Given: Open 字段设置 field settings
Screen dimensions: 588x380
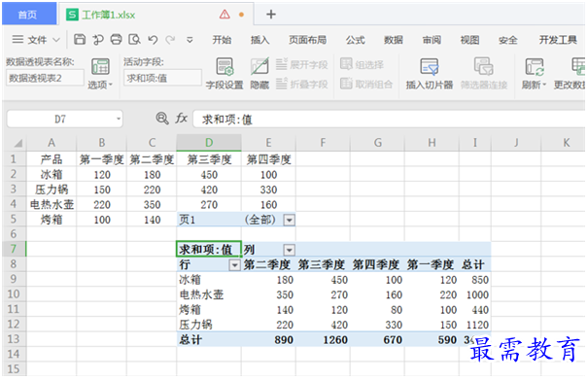Looking at the screenshot, I should (x=225, y=74).
